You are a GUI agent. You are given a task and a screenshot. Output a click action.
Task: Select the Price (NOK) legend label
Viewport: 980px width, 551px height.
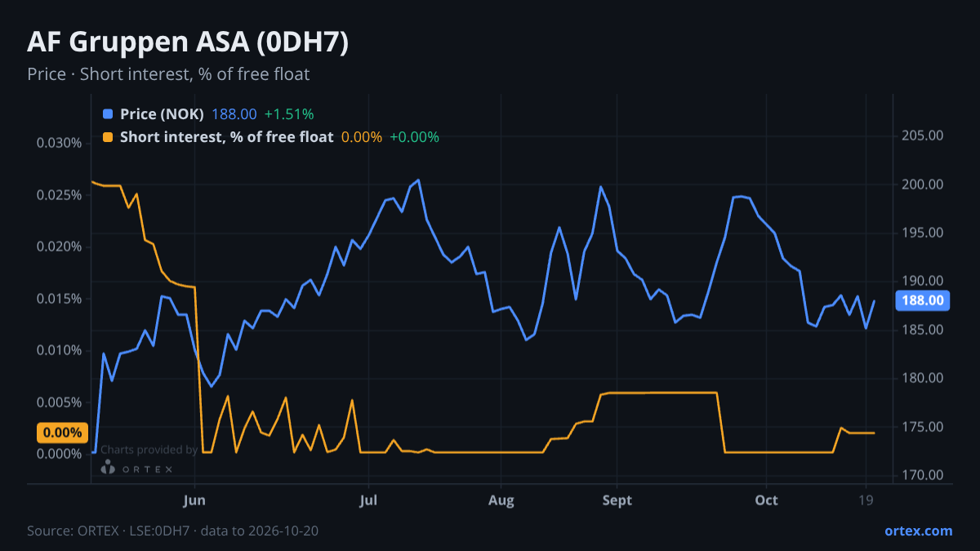tap(162, 114)
